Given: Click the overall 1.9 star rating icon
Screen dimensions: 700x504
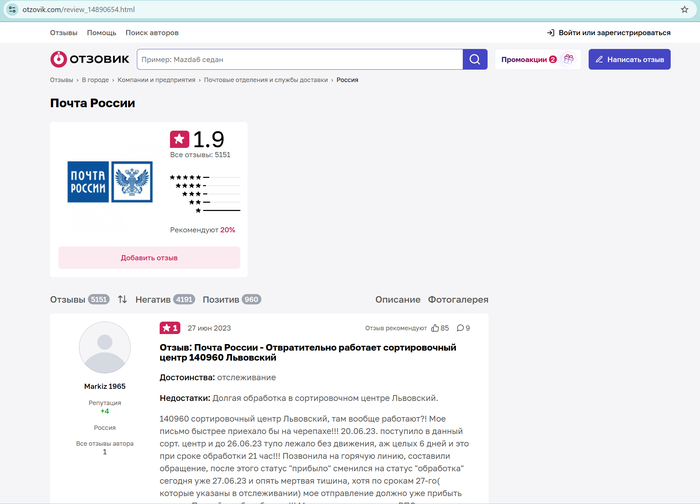Looking at the screenshot, I should (179, 139).
